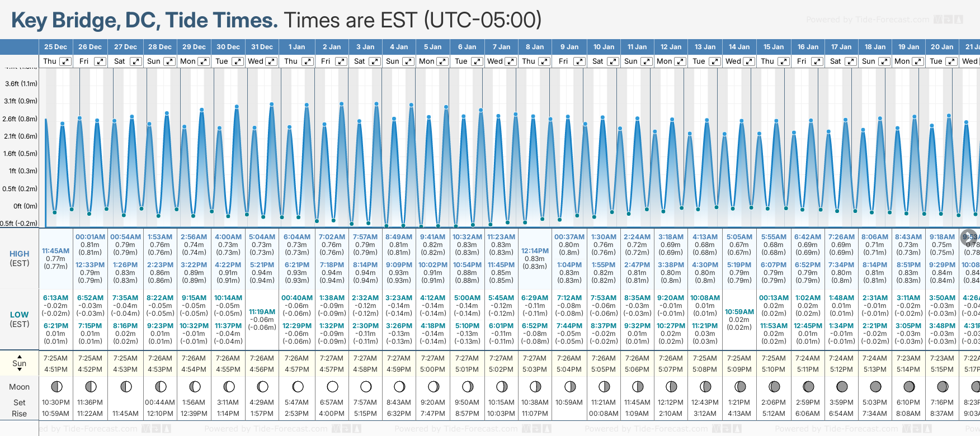980x436 pixels.
Task: Select the 1 Jan date header
Action: pos(296,47)
